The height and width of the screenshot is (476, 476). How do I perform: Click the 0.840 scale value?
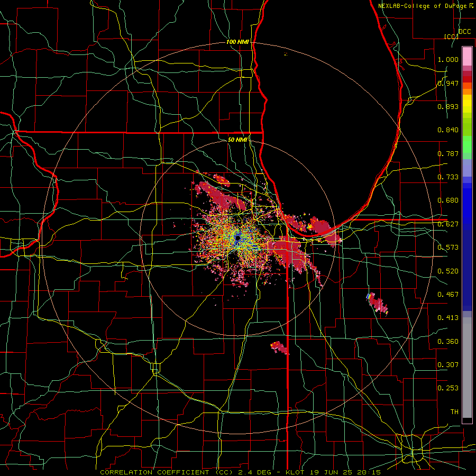click(448, 130)
